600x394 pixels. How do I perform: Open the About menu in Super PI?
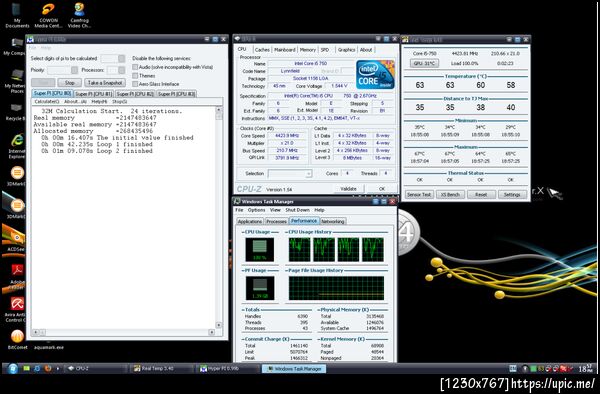75,102
